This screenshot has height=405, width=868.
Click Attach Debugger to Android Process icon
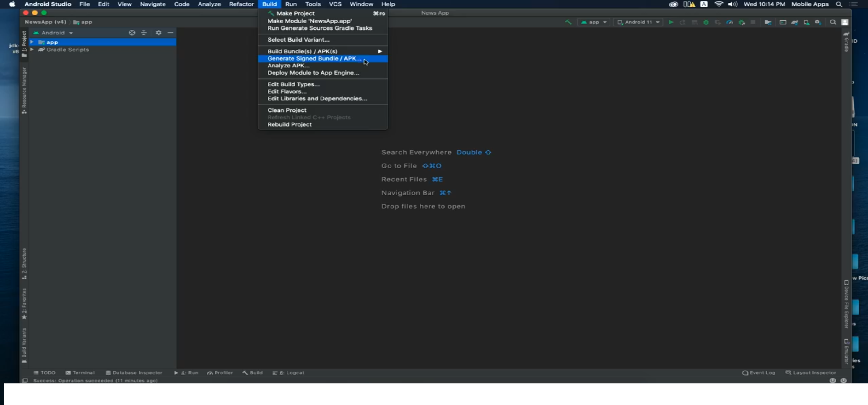tap(742, 22)
